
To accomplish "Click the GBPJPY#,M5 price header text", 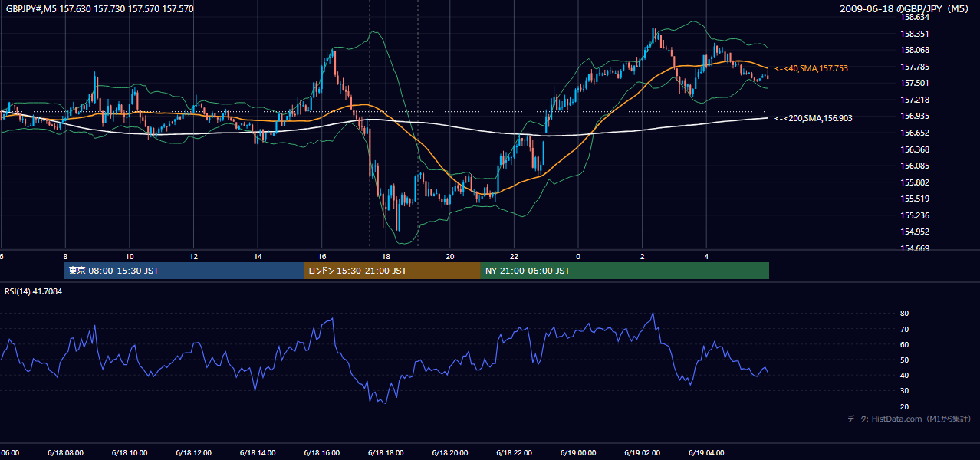I will (100, 9).
